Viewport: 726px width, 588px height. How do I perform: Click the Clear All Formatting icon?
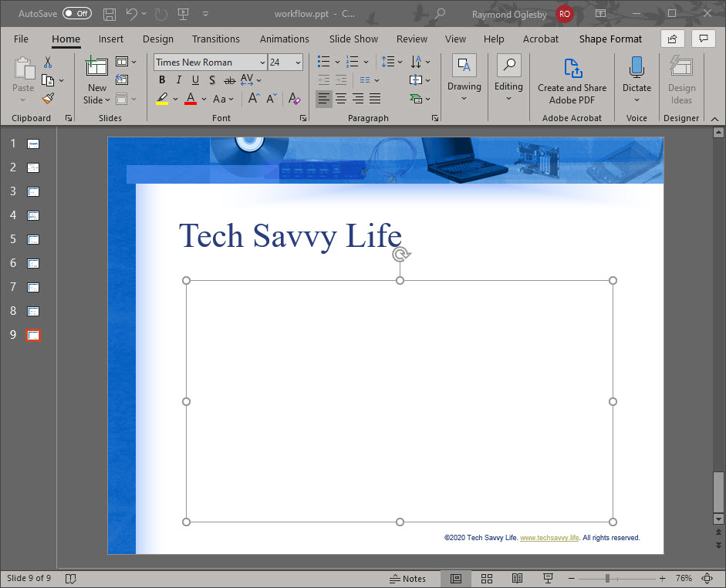point(293,99)
